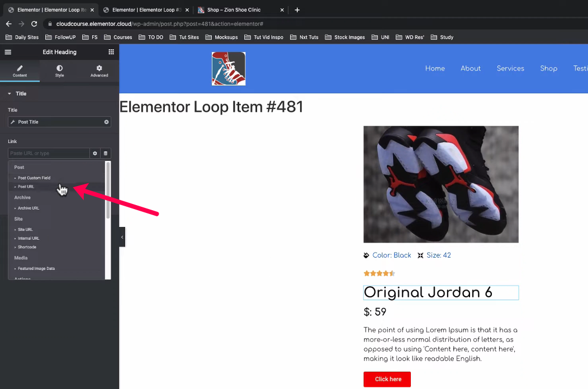This screenshot has width=588, height=389.
Task: Open the FollowUP bookmark folder
Action: coord(60,37)
